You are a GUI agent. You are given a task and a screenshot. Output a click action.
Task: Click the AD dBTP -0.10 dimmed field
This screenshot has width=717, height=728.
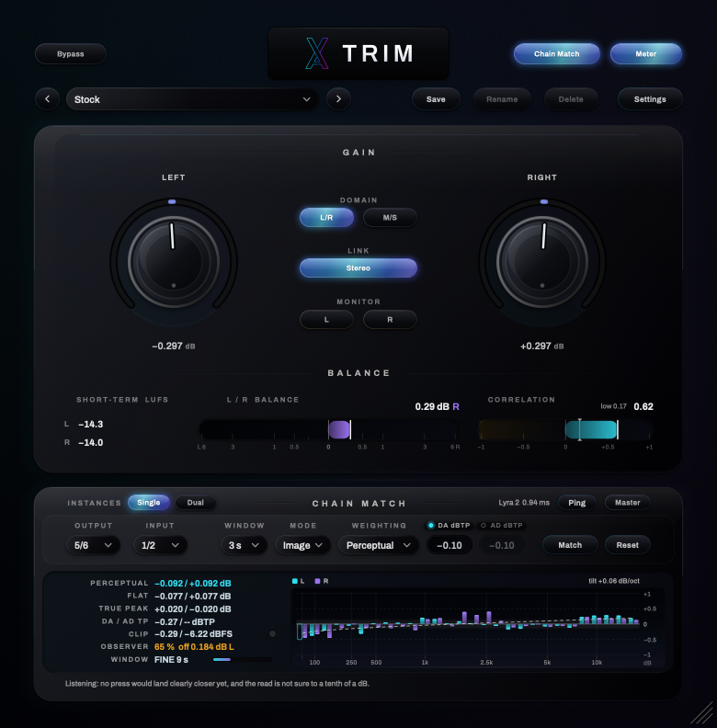tap(502, 545)
